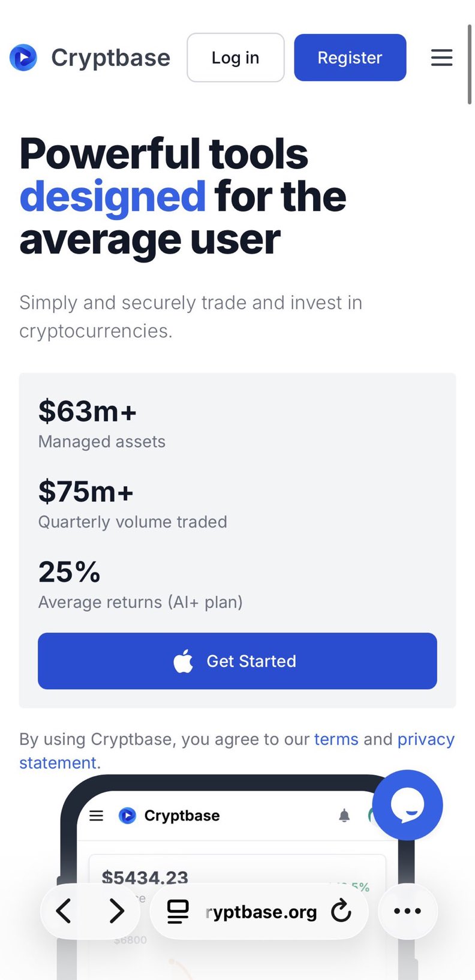Click the Cryptbase logo inside the phone mockup

127,815
